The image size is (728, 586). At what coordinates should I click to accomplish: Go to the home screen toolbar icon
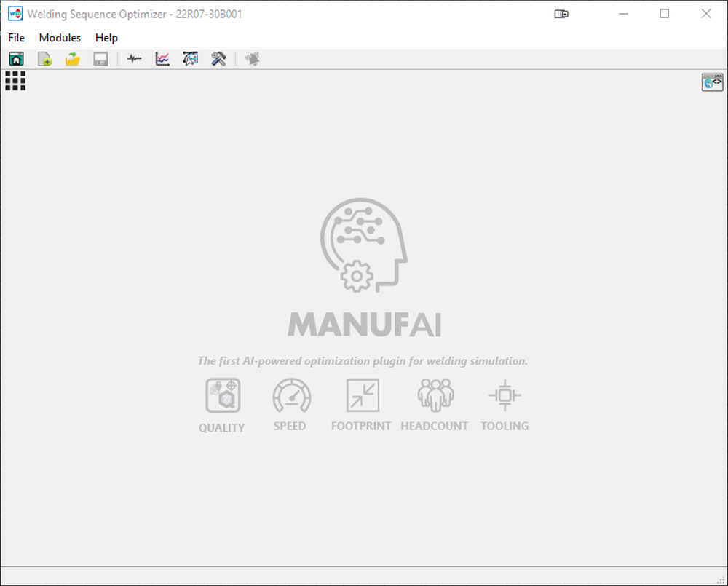pos(16,59)
